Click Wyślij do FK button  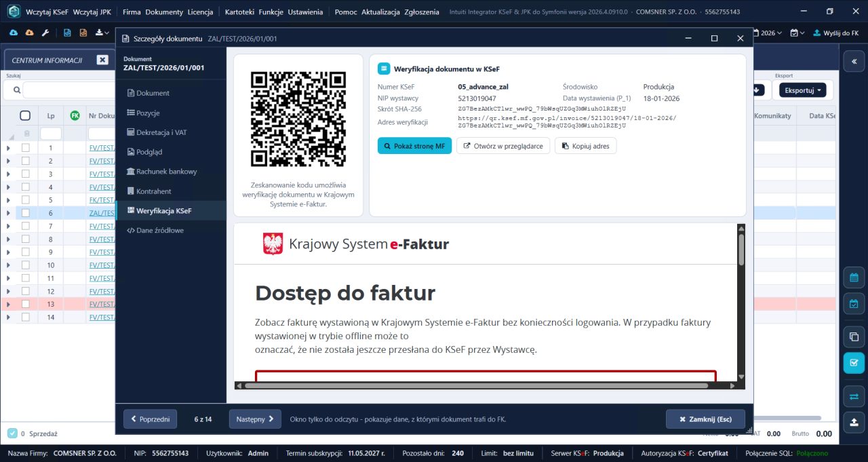point(837,33)
